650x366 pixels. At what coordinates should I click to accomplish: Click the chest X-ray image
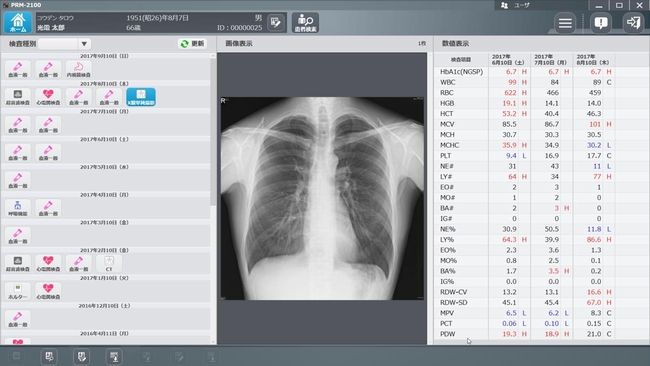[322, 198]
